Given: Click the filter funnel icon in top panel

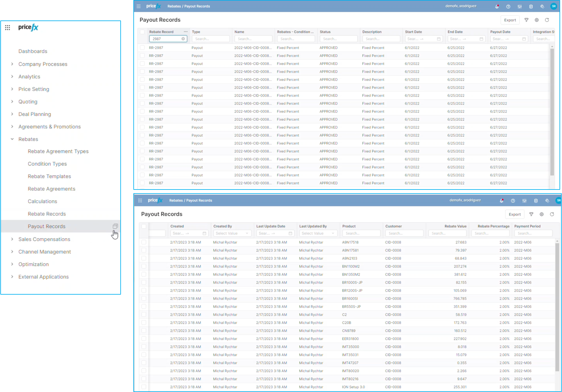Looking at the screenshot, I should click(x=526, y=20).
